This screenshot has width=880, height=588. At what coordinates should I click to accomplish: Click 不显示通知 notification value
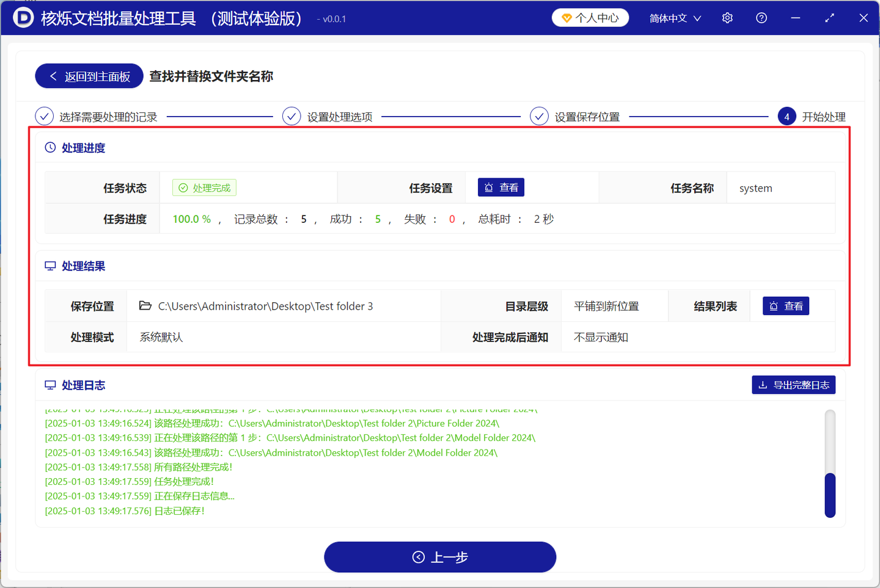coord(601,337)
